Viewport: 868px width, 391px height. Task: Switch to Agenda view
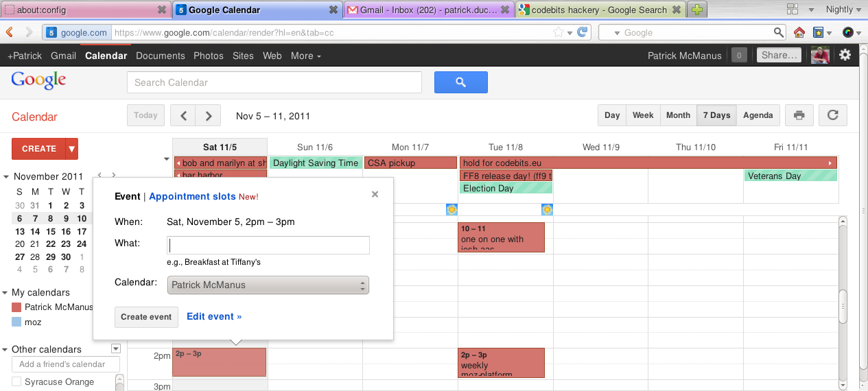[758, 115]
